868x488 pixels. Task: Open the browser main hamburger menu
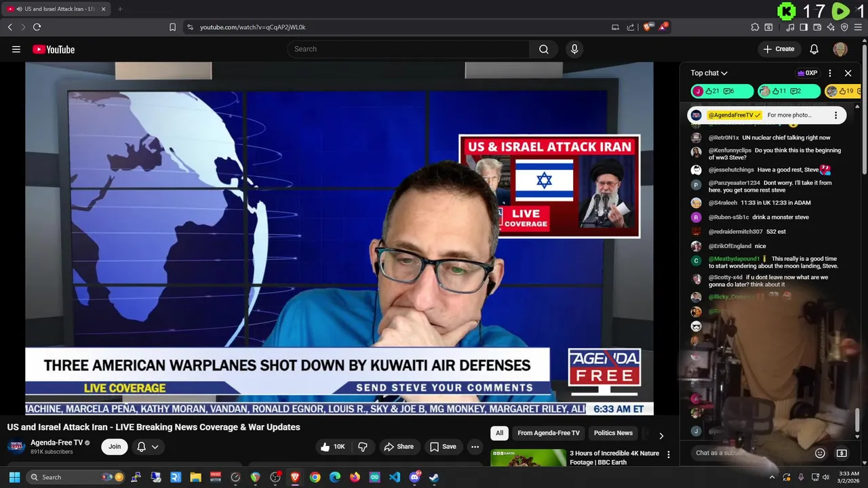point(859,27)
